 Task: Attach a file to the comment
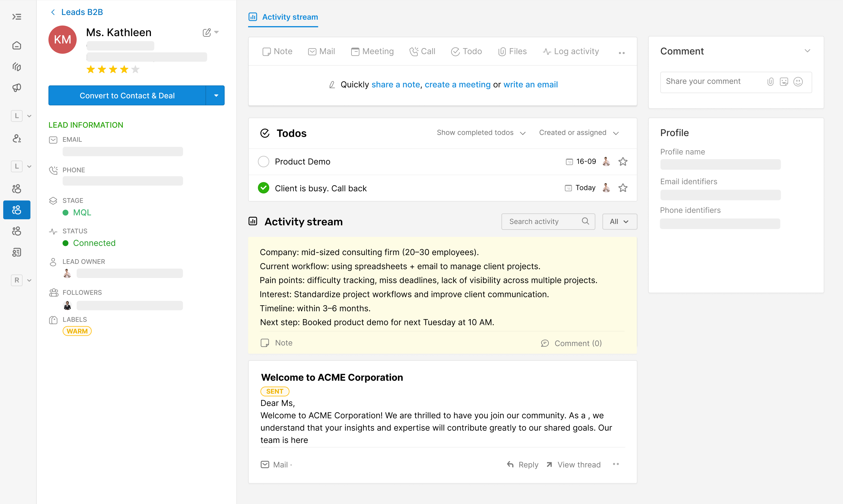[x=770, y=82]
